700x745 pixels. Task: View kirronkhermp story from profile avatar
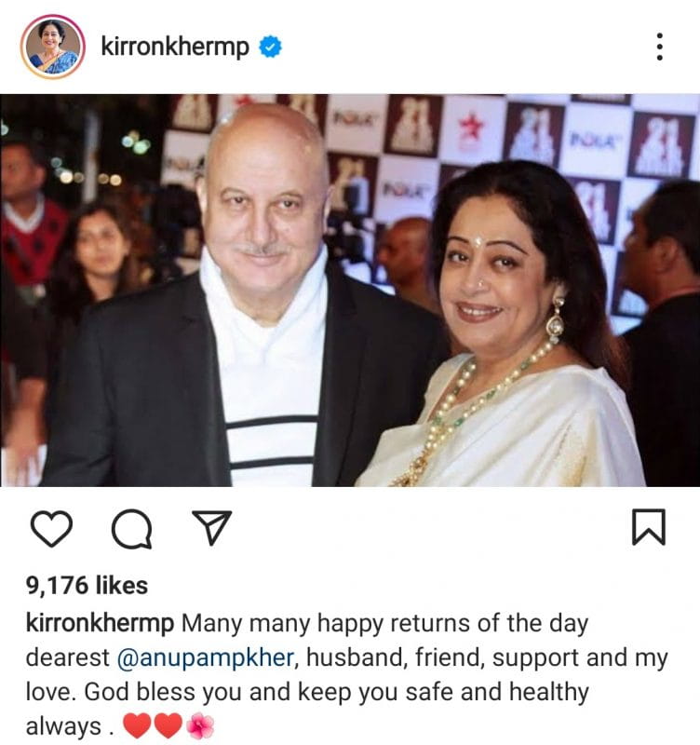pos(52,47)
